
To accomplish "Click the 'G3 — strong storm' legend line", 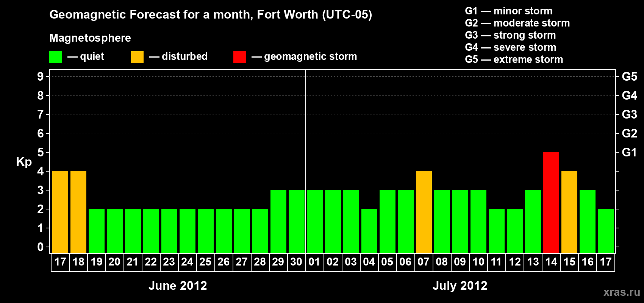I will pyautogui.click(x=510, y=35).
